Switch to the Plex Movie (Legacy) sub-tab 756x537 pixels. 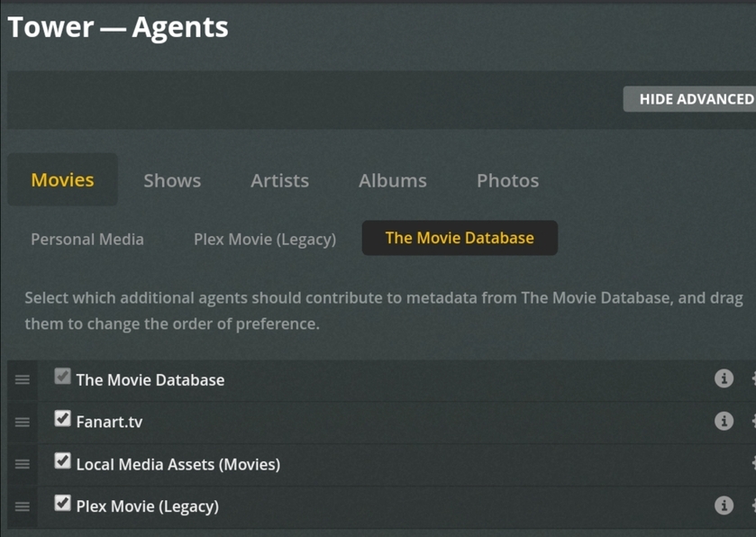point(265,239)
